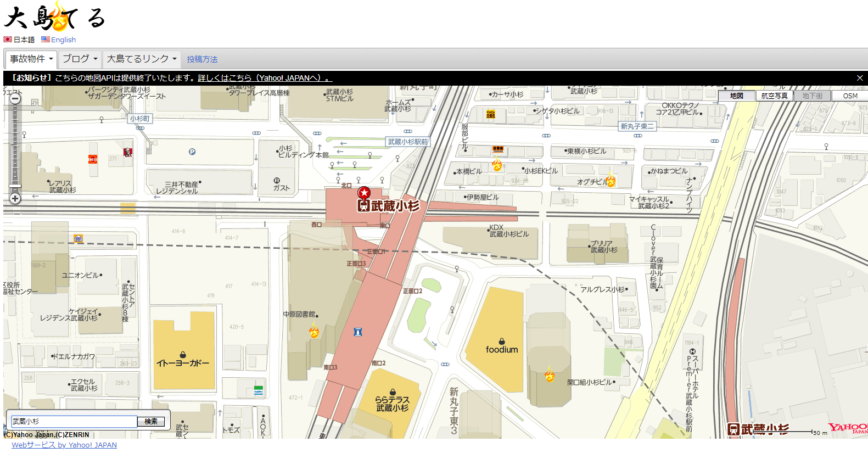
Task: Click the 検索 search button
Action: [x=151, y=421]
